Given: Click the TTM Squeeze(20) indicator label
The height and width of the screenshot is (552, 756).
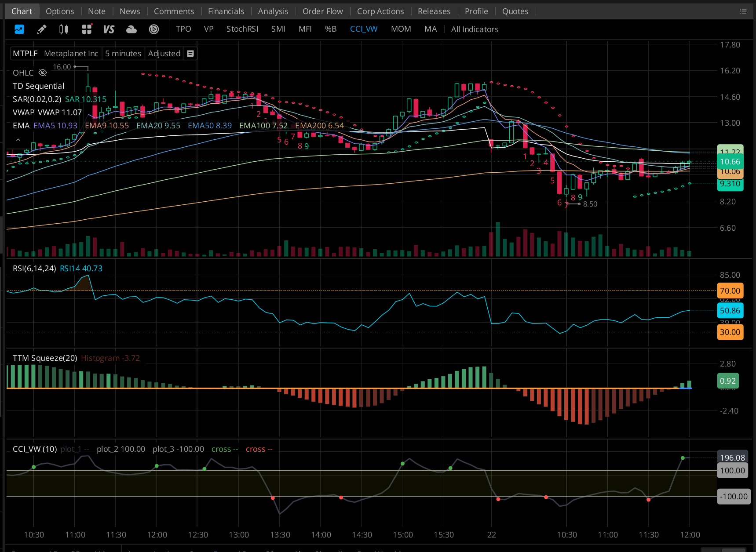Looking at the screenshot, I should tap(45, 358).
